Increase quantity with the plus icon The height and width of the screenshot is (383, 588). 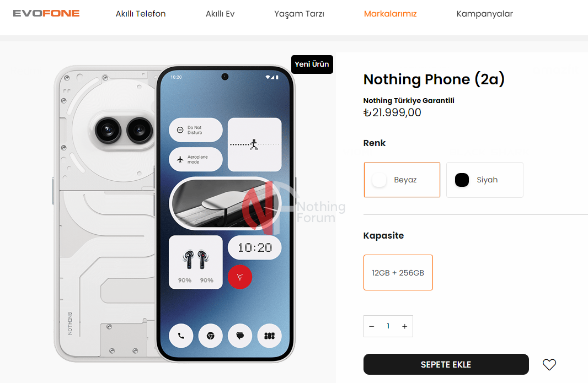click(405, 326)
